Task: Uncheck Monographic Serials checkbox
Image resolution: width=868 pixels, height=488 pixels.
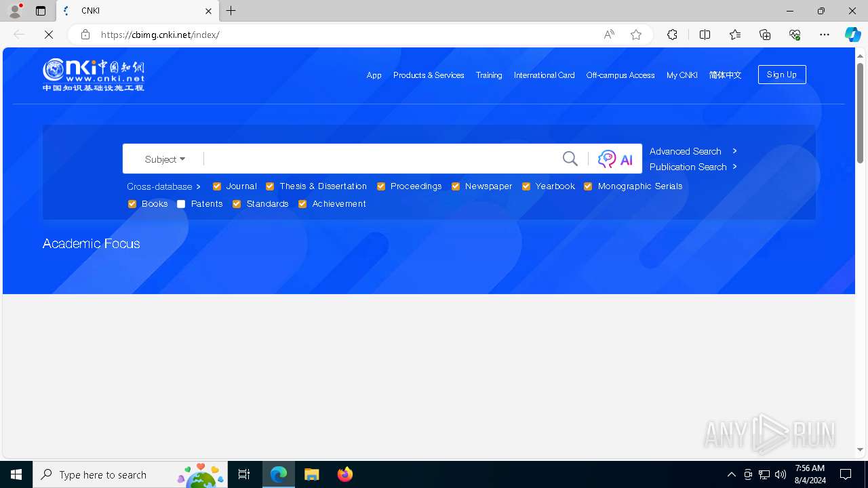Action: (588, 186)
